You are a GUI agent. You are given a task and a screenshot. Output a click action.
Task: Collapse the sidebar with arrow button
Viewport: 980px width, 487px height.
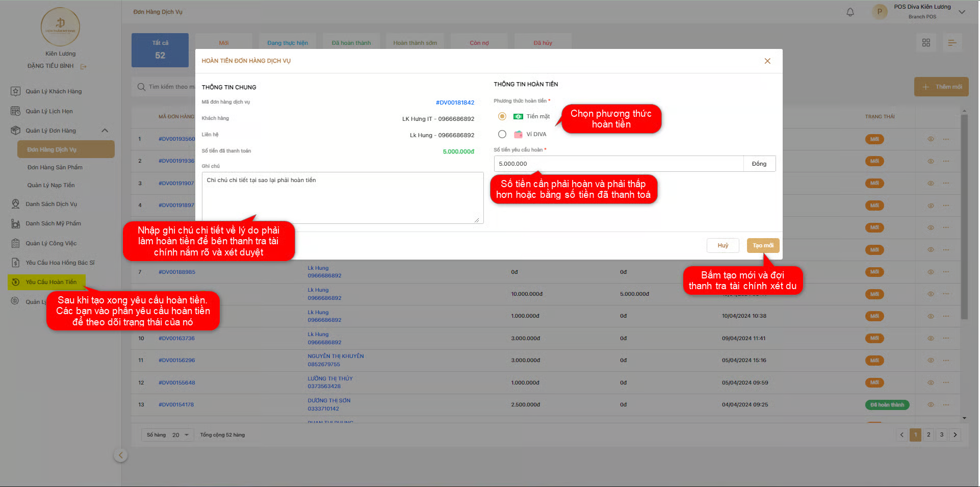pyautogui.click(x=120, y=455)
